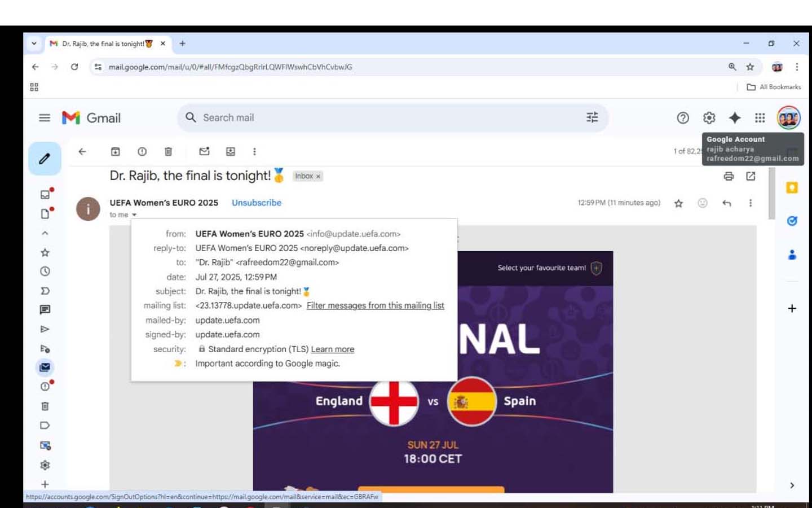Click the Gmail logo
This screenshot has width=812, height=508.
click(91, 117)
